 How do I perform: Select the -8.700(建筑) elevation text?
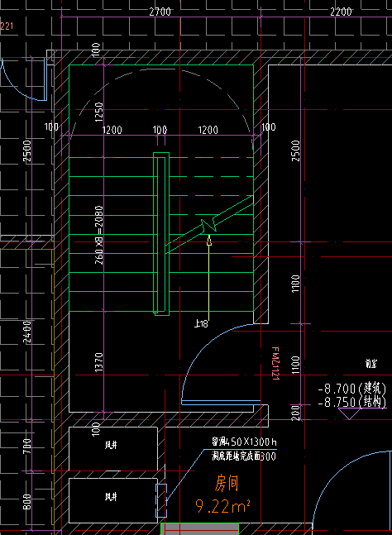[352, 389]
